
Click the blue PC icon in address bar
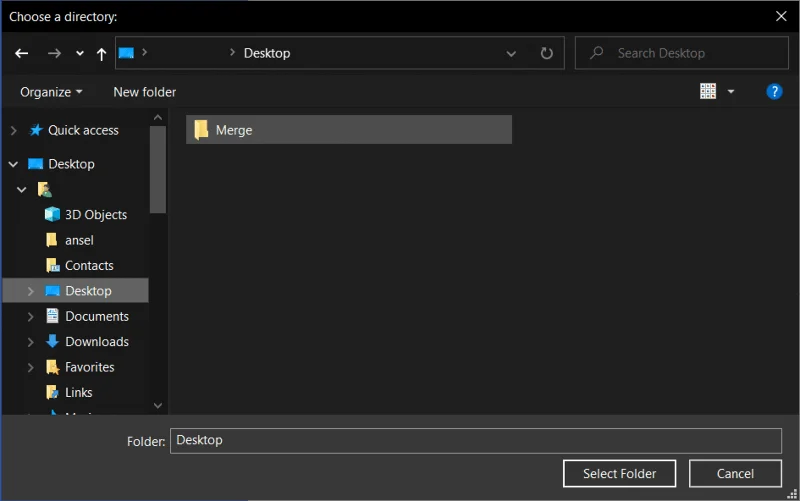pos(126,53)
